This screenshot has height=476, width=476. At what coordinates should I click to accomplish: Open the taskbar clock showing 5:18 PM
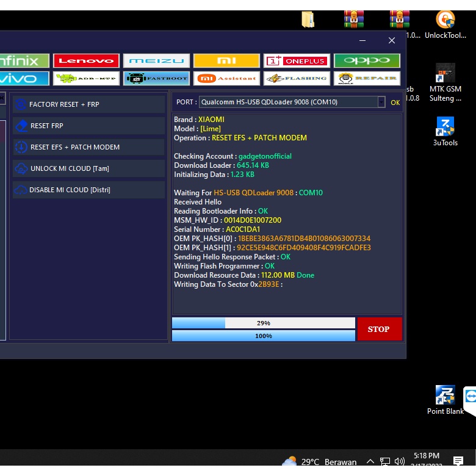(426, 459)
